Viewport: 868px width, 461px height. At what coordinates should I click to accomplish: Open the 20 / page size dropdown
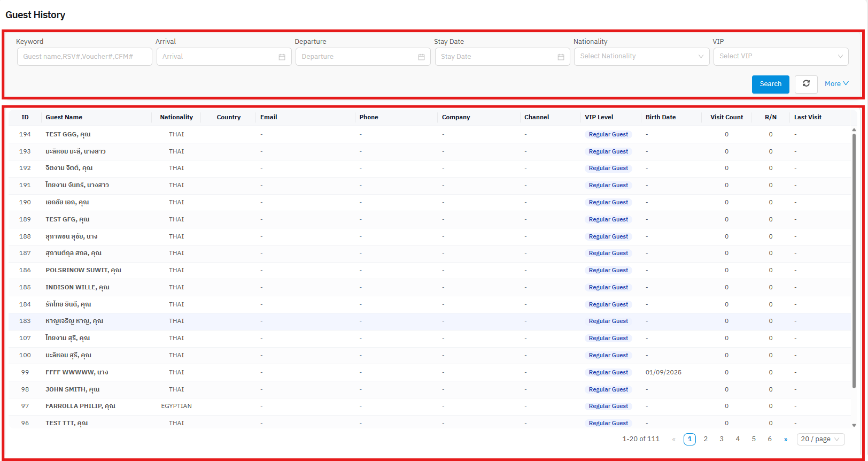pyautogui.click(x=820, y=439)
